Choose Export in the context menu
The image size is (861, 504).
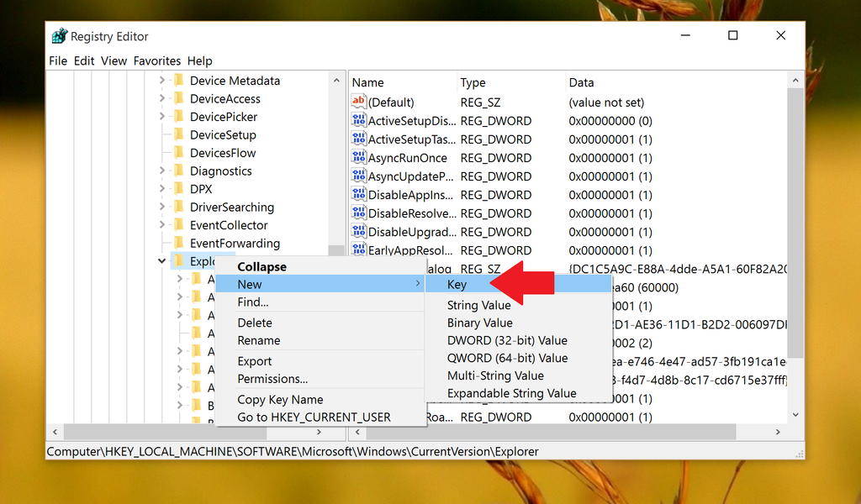coord(320,361)
